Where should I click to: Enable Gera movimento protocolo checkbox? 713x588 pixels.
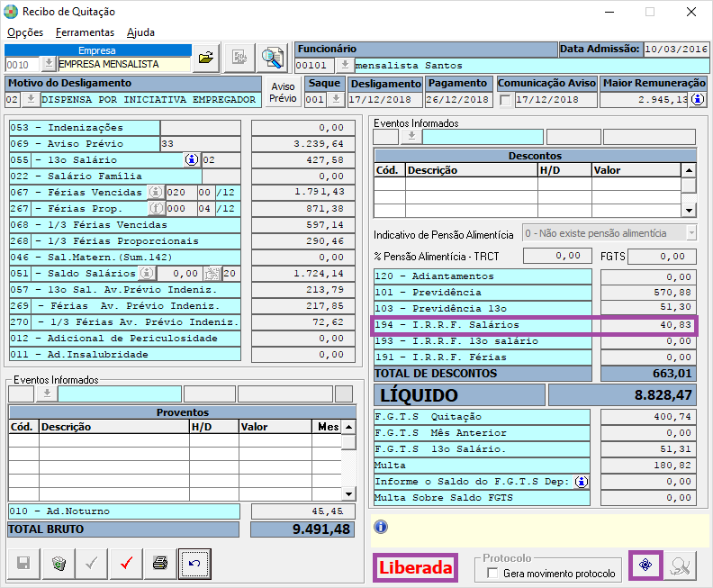click(492, 573)
